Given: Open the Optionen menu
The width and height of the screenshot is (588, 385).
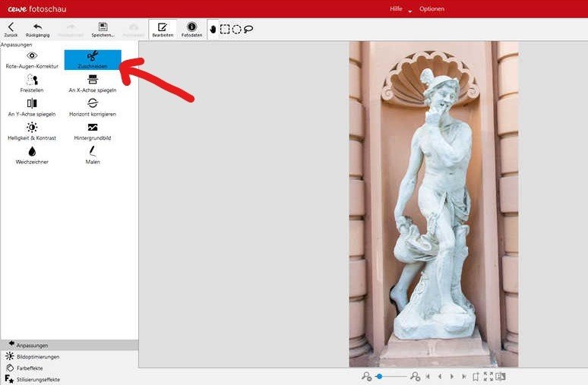Looking at the screenshot, I should (432, 9).
